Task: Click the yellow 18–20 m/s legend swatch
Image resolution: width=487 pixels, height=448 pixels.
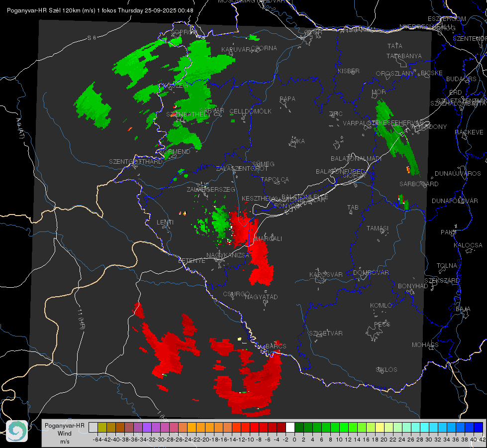Action: (x=380, y=427)
